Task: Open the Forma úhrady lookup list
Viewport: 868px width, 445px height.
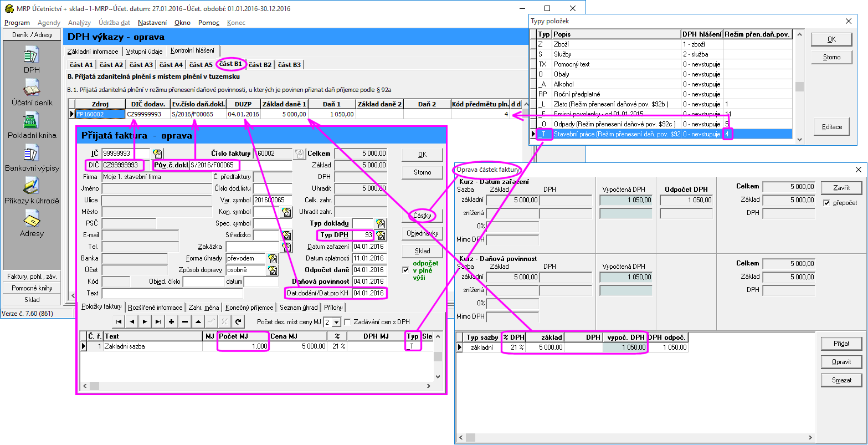Action: 272,259
